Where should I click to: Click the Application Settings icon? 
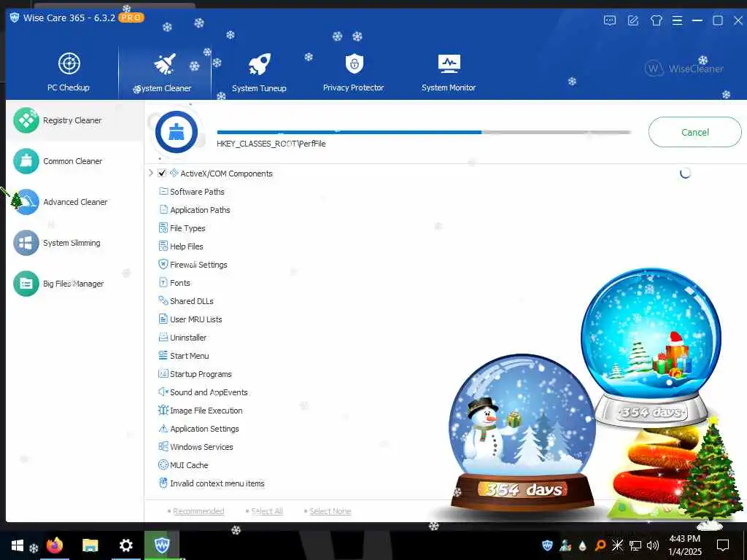coord(163,428)
